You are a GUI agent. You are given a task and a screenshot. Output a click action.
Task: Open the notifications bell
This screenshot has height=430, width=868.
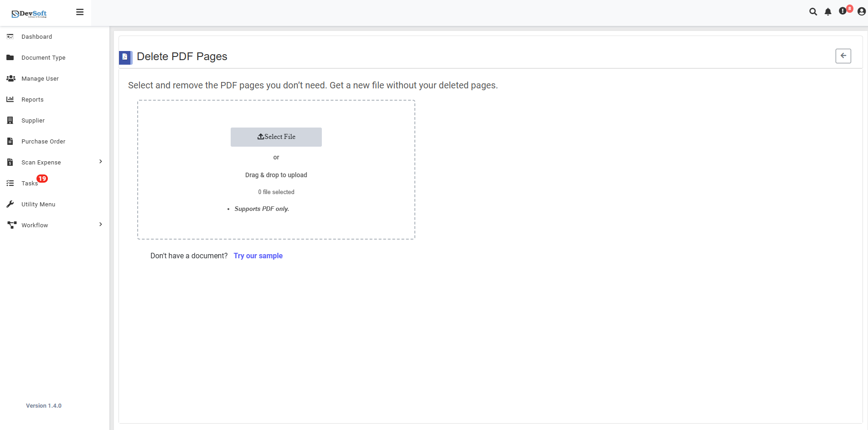(828, 12)
